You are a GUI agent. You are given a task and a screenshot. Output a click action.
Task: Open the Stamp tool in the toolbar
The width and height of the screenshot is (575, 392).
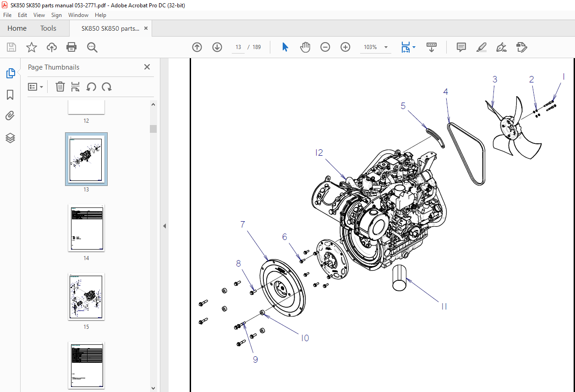(x=521, y=47)
